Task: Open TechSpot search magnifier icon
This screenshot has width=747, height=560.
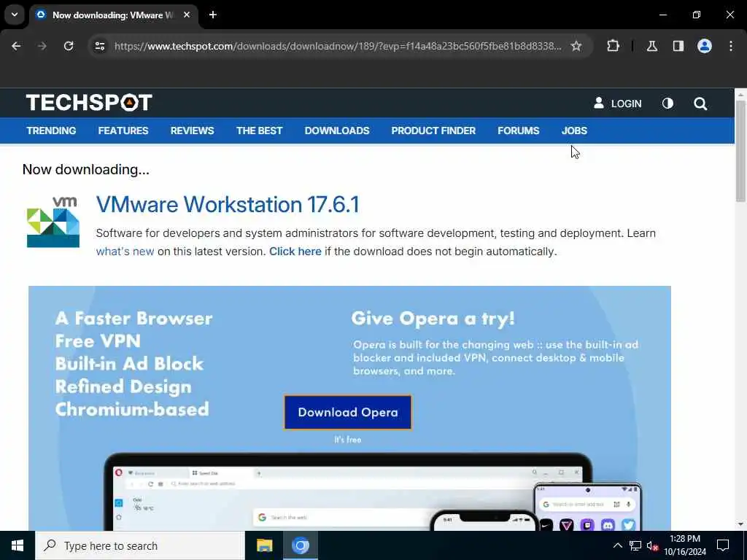Action: point(700,104)
